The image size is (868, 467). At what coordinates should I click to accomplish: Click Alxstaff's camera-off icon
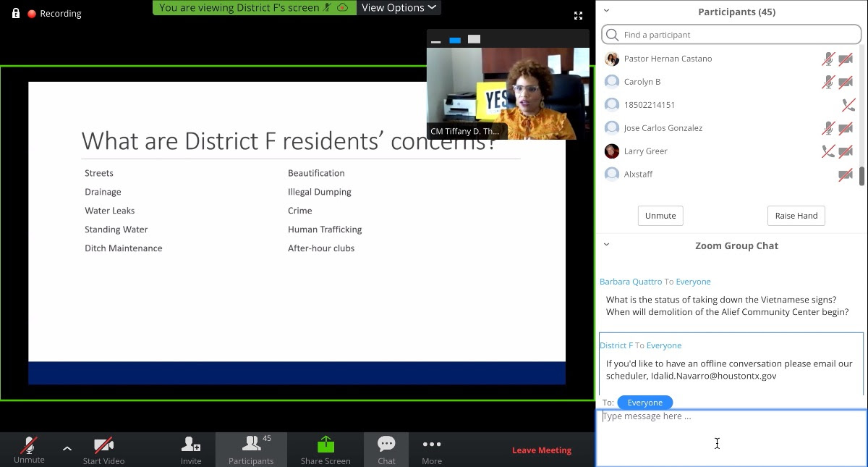846,174
